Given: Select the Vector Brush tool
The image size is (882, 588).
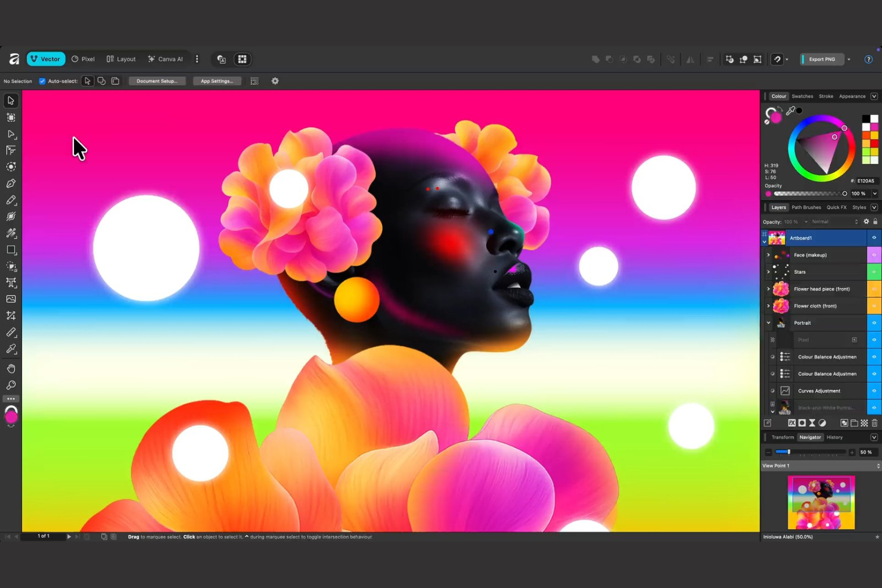Looking at the screenshot, I should pyautogui.click(x=11, y=217).
